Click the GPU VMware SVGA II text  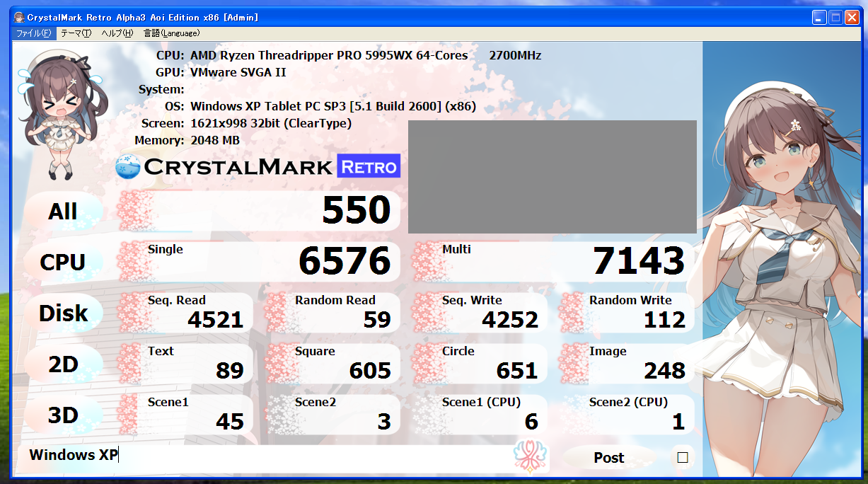[x=238, y=72]
